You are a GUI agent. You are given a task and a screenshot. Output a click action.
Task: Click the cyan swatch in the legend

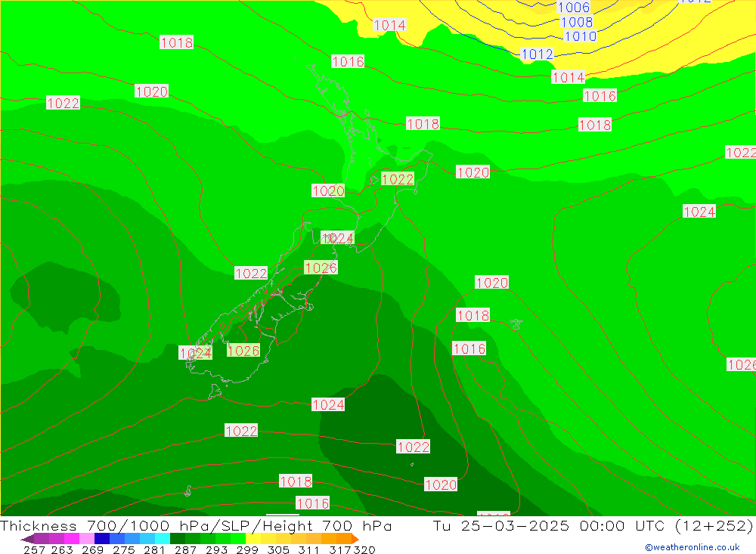tap(163, 539)
